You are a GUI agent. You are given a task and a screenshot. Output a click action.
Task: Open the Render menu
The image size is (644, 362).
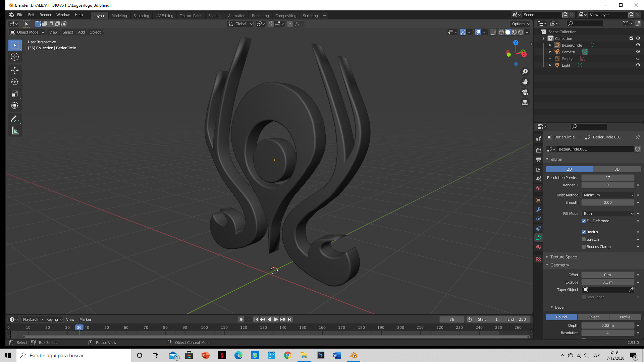coord(45,15)
